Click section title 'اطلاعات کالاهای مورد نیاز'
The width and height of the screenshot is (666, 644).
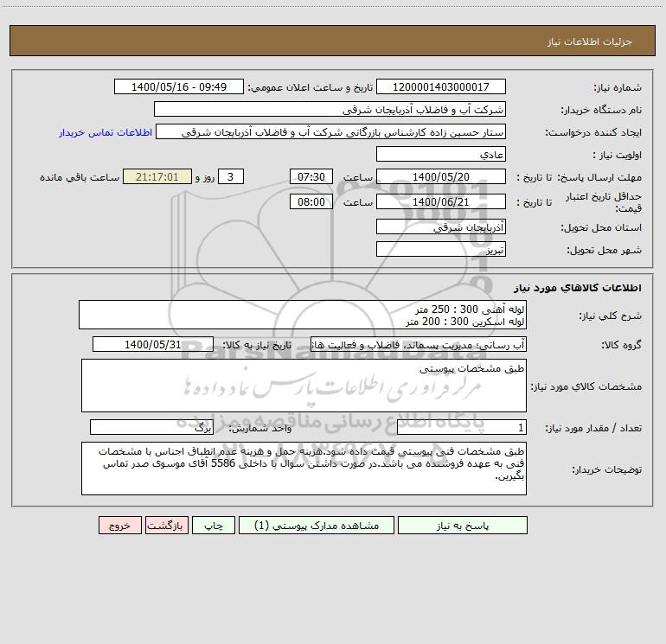click(578, 288)
